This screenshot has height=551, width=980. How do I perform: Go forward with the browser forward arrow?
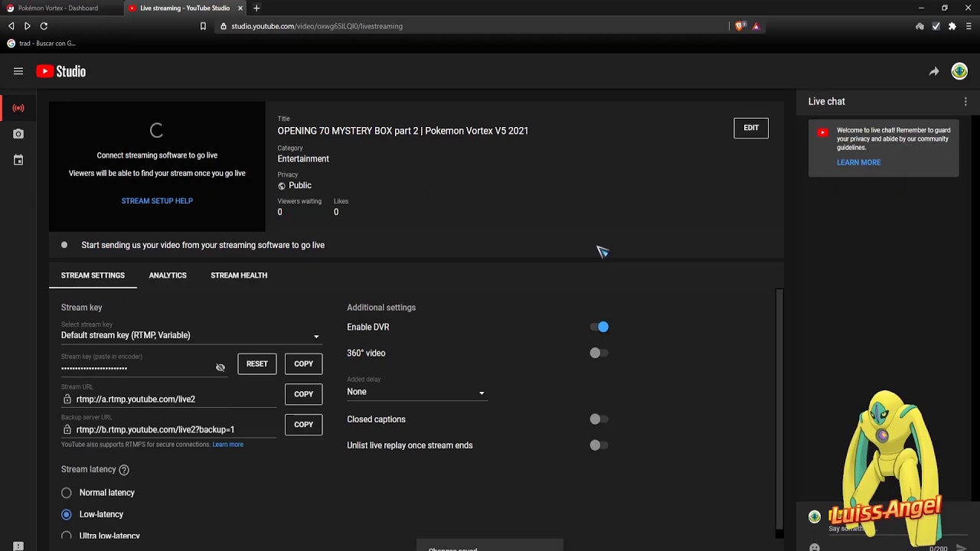[28, 26]
